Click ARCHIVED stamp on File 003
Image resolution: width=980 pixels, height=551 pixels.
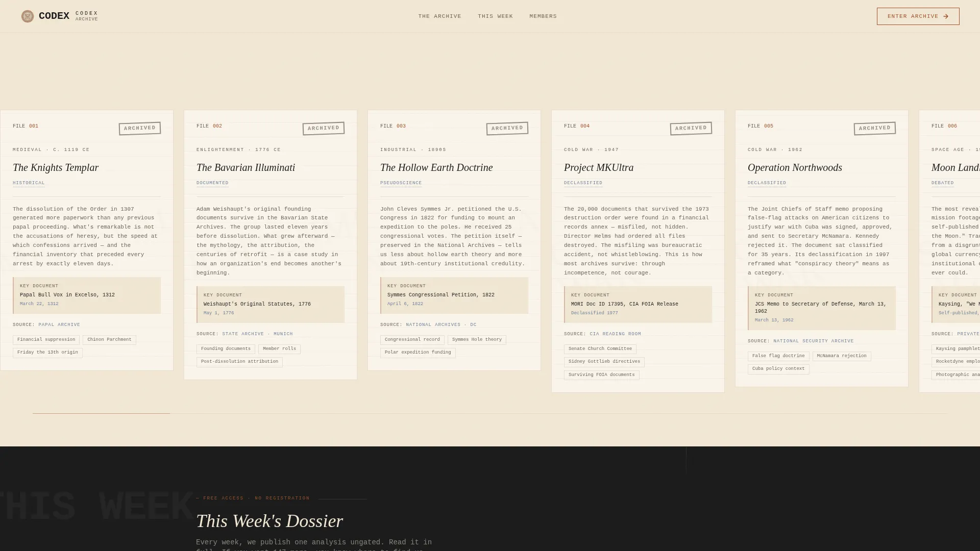pos(507,128)
